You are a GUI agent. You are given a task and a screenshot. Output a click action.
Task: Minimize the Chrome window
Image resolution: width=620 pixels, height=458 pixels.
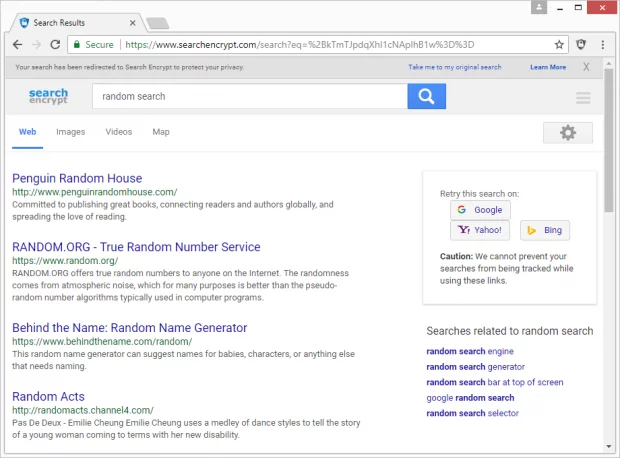[560, 8]
